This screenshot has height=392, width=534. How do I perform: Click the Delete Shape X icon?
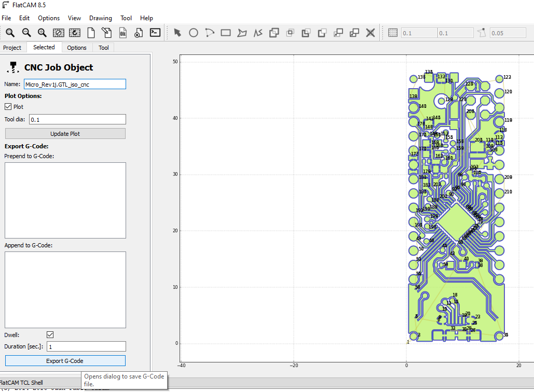pyautogui.click(x=371, y=33)
